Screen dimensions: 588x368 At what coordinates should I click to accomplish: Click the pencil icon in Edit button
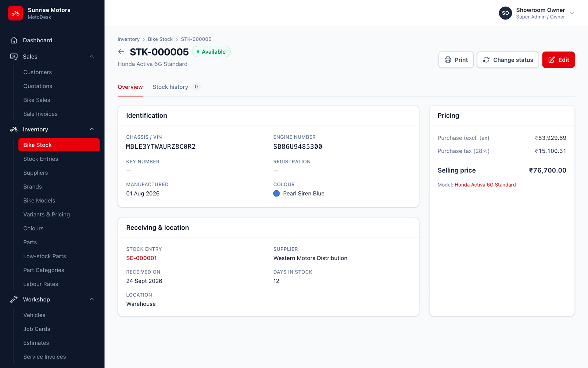pos(552,60)
